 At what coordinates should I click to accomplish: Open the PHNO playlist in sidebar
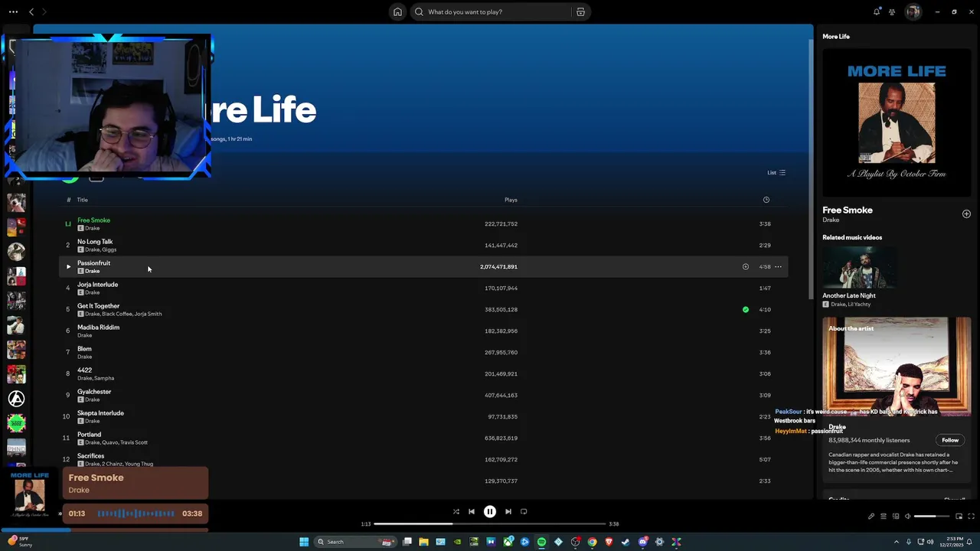pos(16,448)
